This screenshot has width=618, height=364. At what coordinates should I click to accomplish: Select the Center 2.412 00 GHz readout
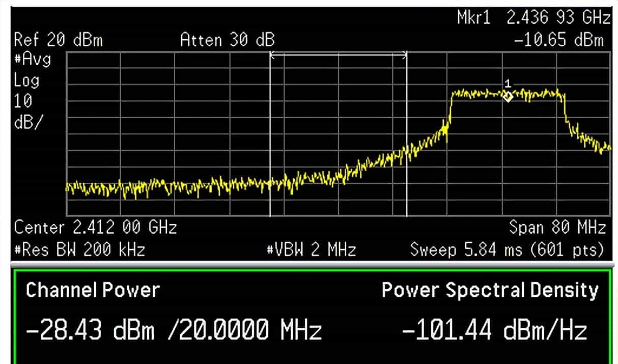96,227
